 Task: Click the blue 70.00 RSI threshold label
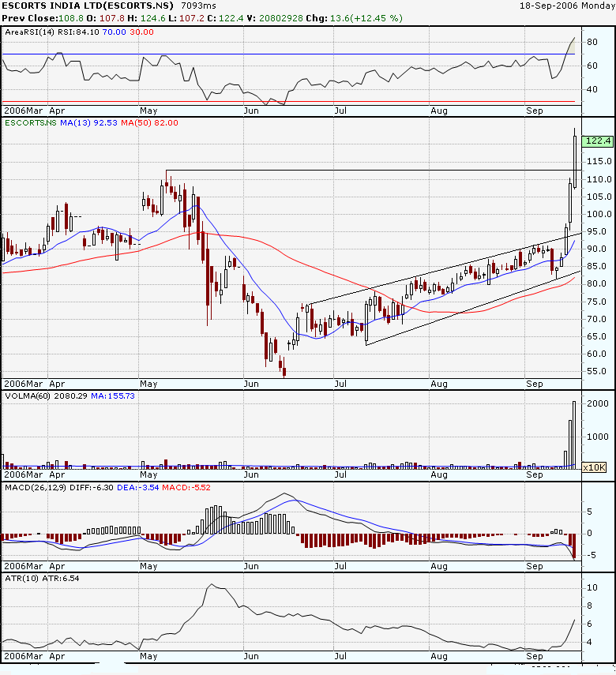tap(115, 32)
